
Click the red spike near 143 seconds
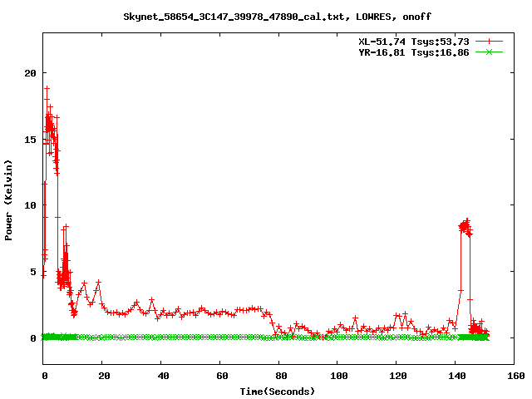(465, 225)
